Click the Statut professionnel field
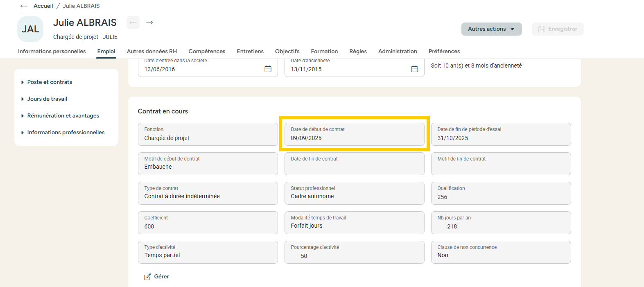The image size is (644, 287). (x=355, y=193)
